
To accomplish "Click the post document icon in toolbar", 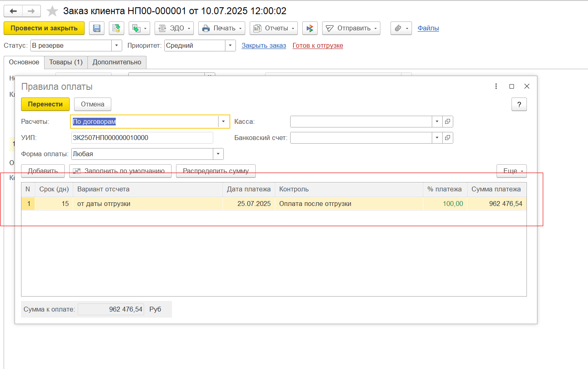I will [117, 28].
